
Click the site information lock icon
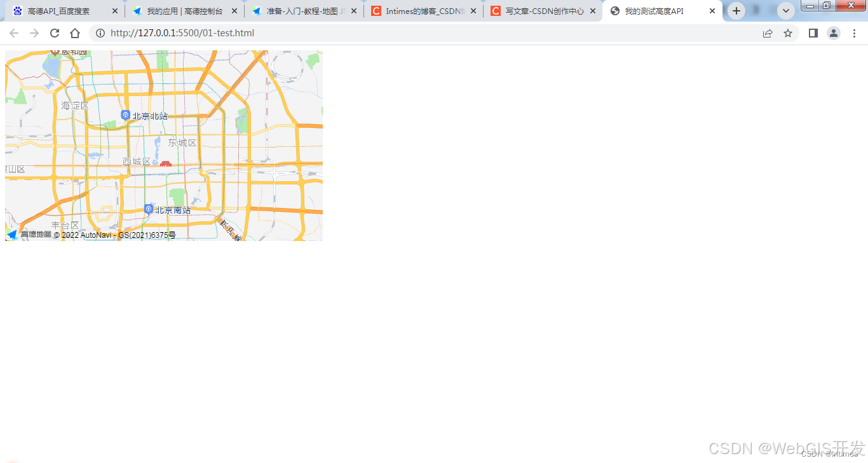[100, 33]
